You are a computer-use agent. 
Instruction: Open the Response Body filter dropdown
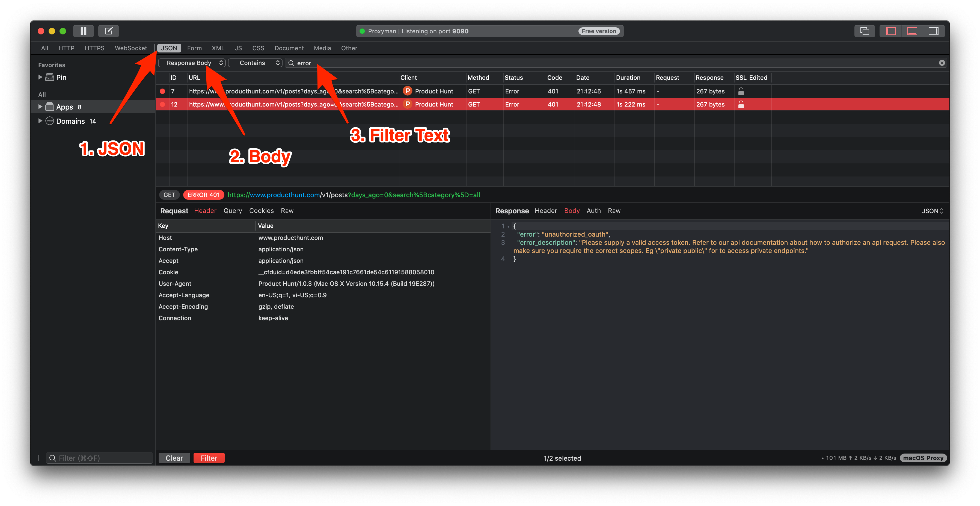192,63
